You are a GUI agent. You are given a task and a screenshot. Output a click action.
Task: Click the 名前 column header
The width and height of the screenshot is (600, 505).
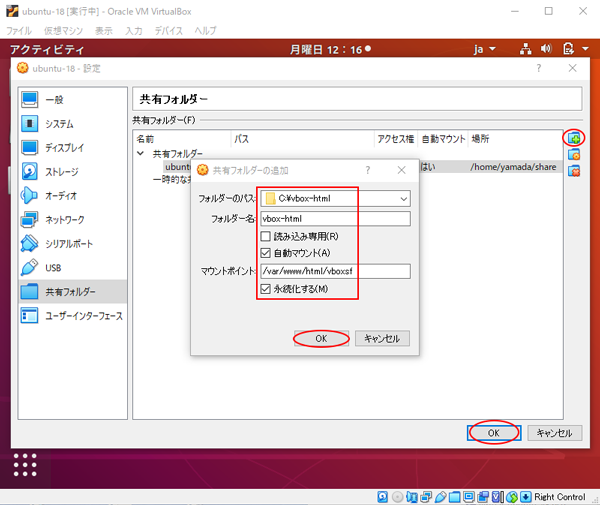click(182, 139)
